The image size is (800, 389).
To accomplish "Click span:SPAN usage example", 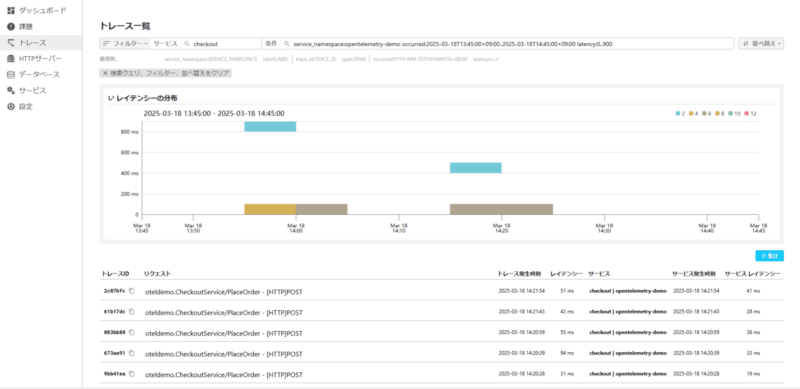I will [x=354, y=59].
